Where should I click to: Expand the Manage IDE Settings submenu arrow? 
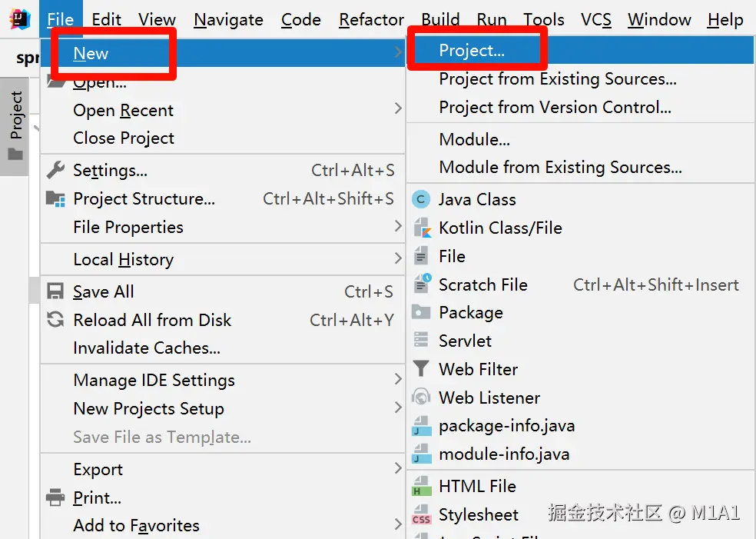[398, 380]
